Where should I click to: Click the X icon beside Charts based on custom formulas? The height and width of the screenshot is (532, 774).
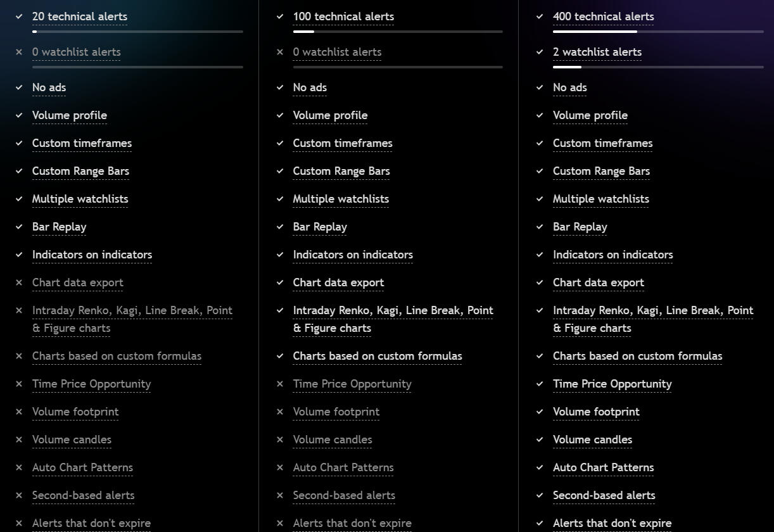point(19,356)
